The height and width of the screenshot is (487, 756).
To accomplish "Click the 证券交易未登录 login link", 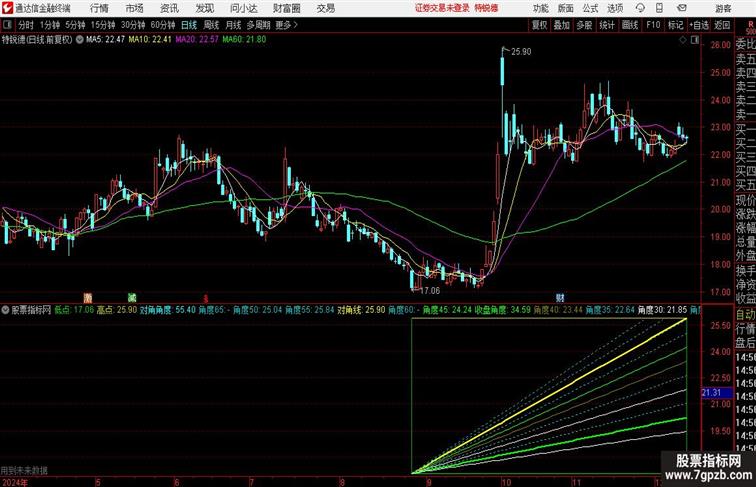I will [x=442, y=8].
